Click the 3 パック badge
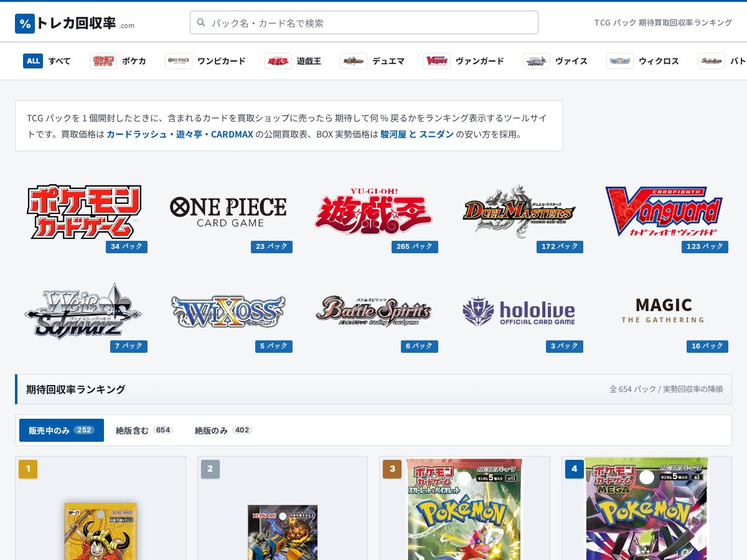This screenshot has width=747, height=560. tap(565, 347)
